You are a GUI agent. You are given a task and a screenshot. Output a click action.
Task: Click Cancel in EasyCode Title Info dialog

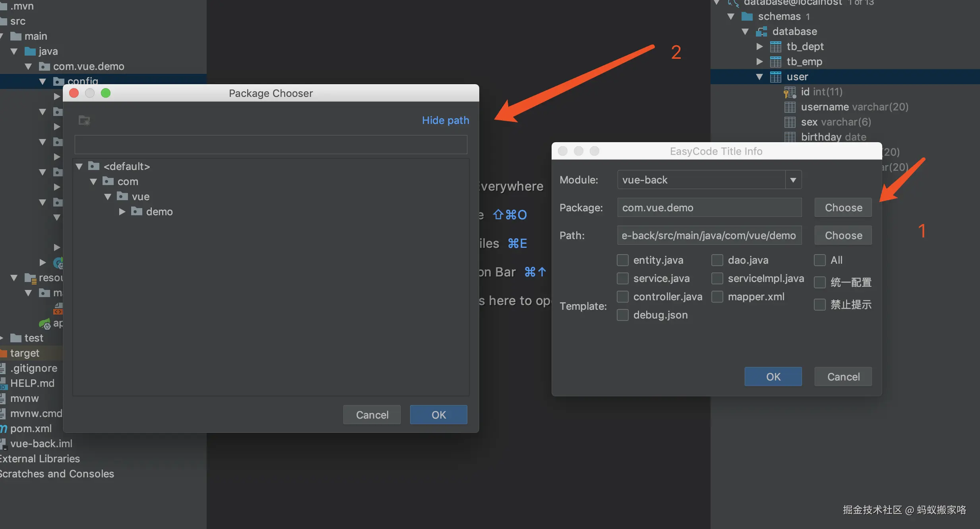pos(843,376)
